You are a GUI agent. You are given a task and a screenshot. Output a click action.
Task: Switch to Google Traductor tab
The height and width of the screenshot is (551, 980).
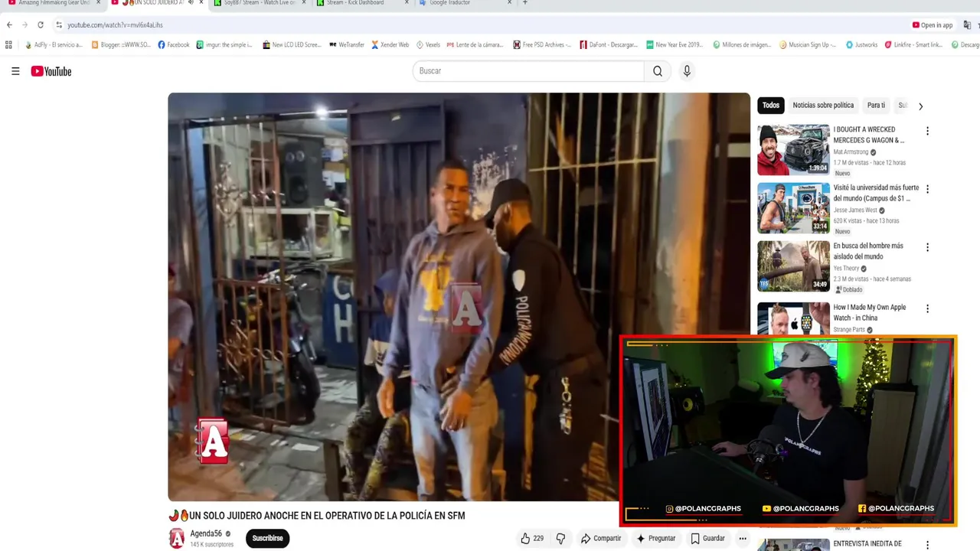(x=449, y=3)
